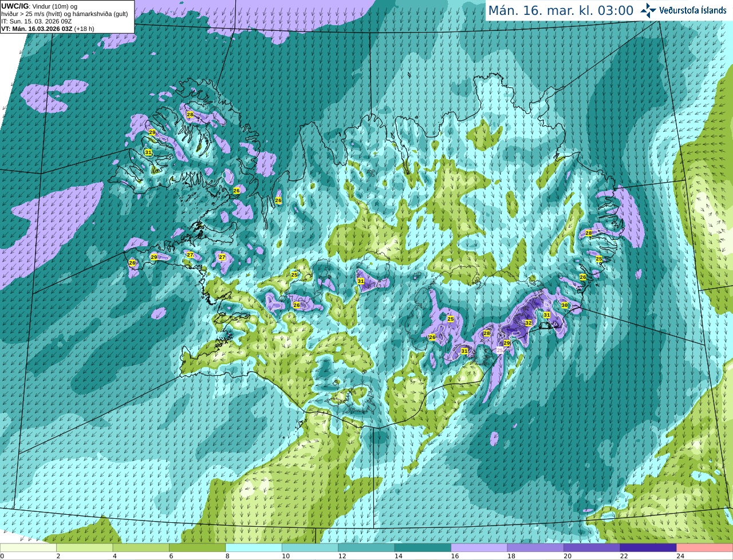
Task: Pick the 6–8 m/s olive green legend swatch
Action: point(198,548)
